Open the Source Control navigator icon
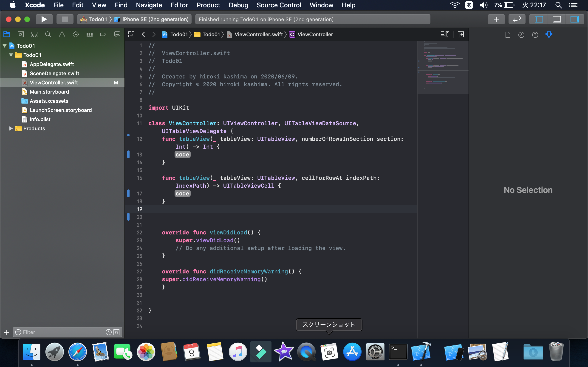The height and width of the screenshot is (367, 588). 21,34
